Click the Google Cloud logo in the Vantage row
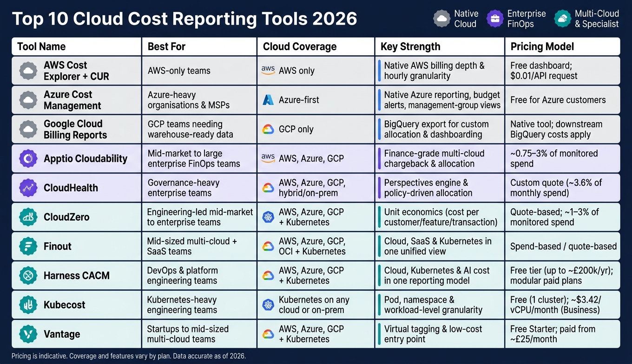Viewport: 632px width, 364px height. (x=268, y=334)
